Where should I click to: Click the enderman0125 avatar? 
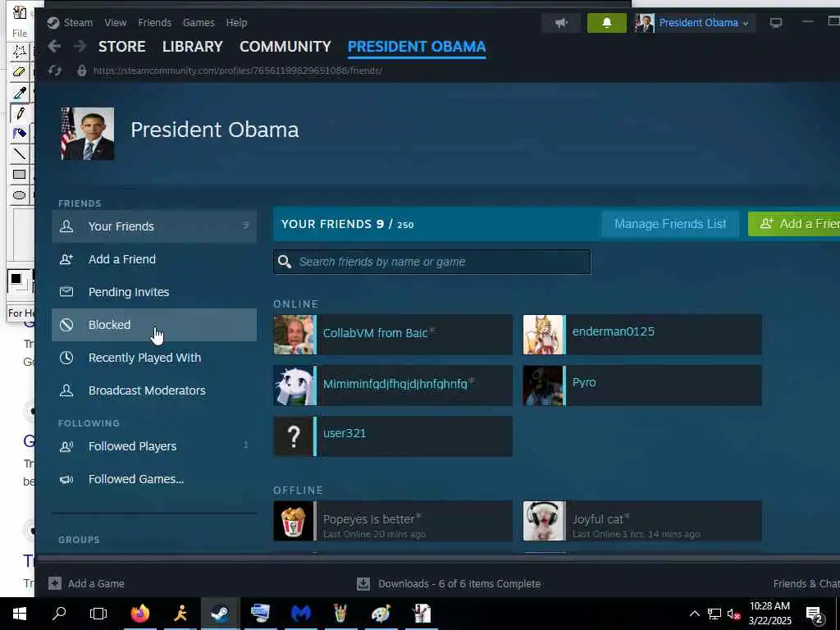(x=543, y=335)
